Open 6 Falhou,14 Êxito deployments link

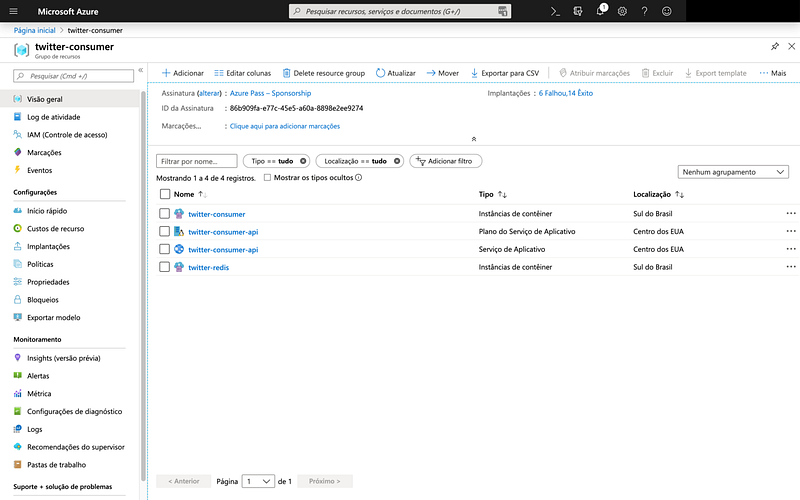[566, 93]
